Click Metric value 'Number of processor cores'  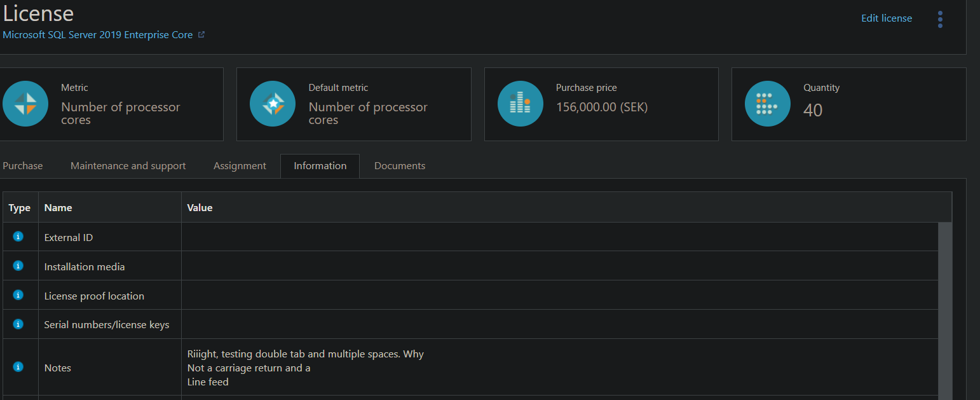coord(121,113)
